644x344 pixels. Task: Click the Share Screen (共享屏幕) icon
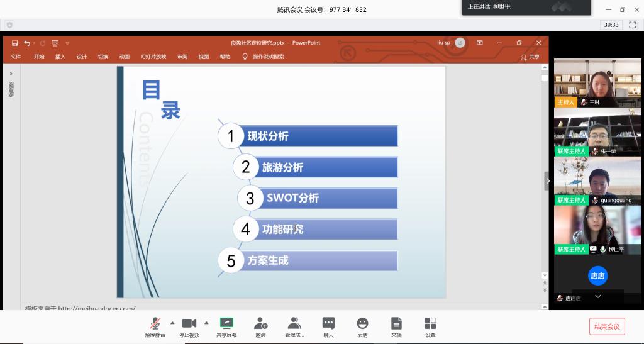pos(226,323)
